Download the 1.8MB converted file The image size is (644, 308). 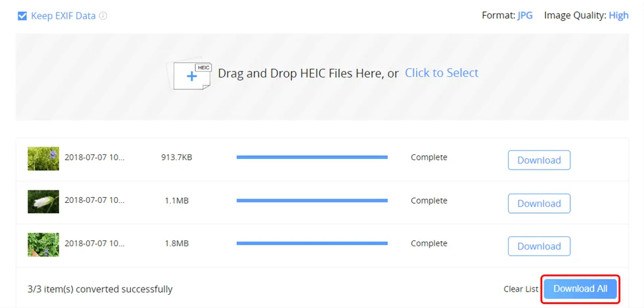[539, 246]
